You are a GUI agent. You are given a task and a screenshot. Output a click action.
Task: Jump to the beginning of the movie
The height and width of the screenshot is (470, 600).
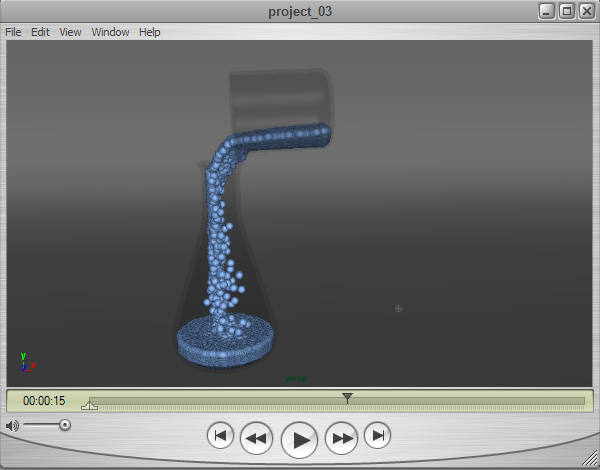pos(221,436)
